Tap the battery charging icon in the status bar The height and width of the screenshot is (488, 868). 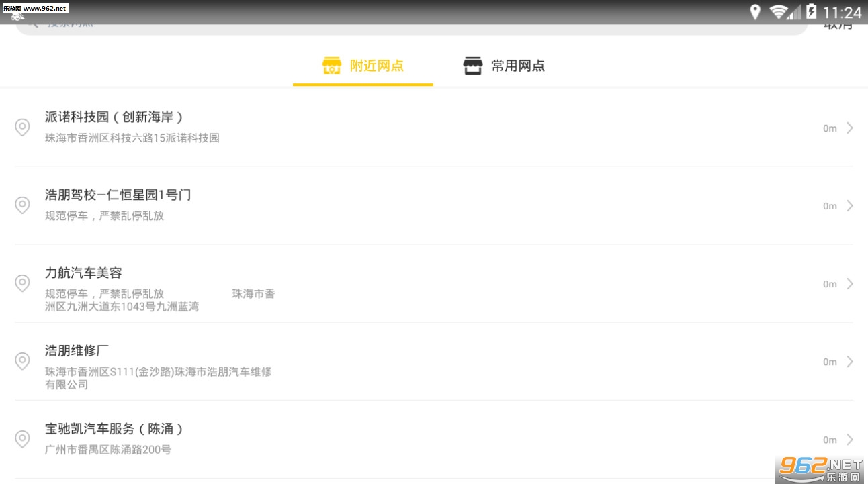click(812, 12)
